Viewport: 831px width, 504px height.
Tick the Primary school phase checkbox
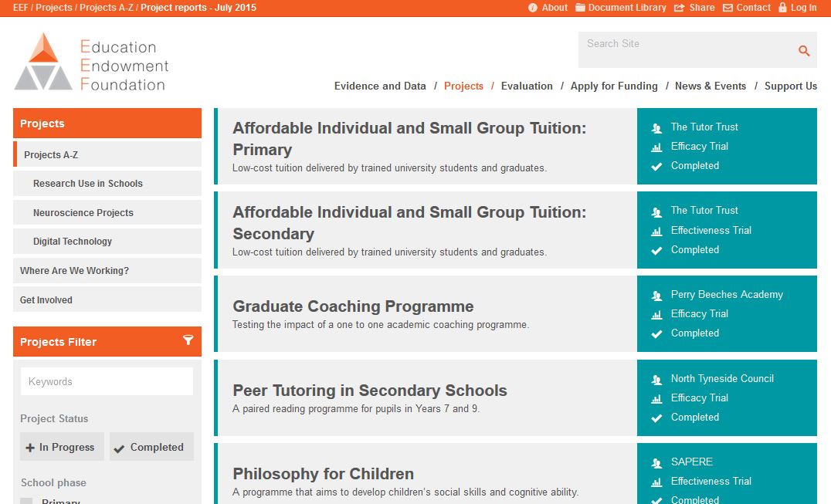coord(26,501)
